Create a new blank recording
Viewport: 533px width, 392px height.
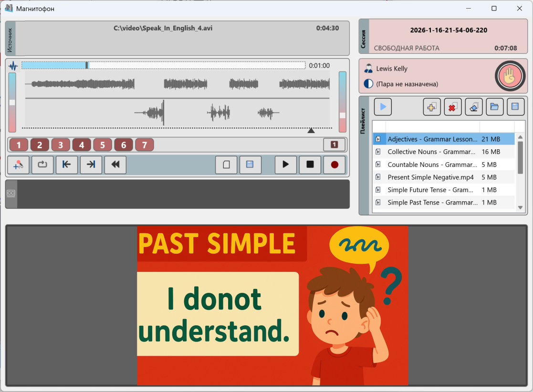(x=226, y=165)
